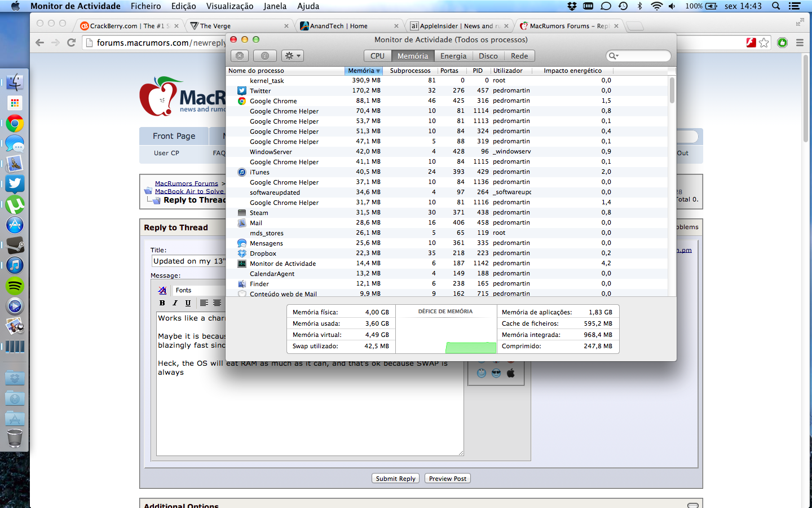Open the gear actions dropdown in Activity Monitor
The width and height of the screenshot is (812, 508).
pos(292,56)
